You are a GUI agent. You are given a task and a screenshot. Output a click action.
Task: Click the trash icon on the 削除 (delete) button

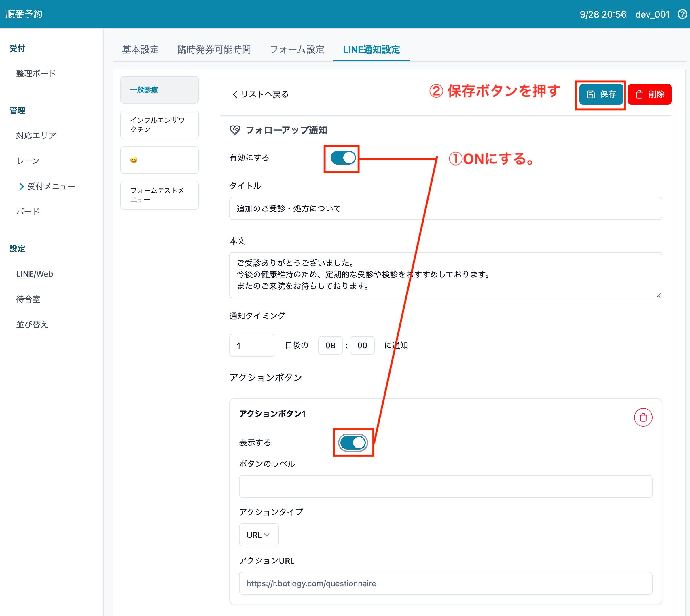coord(639,94)
